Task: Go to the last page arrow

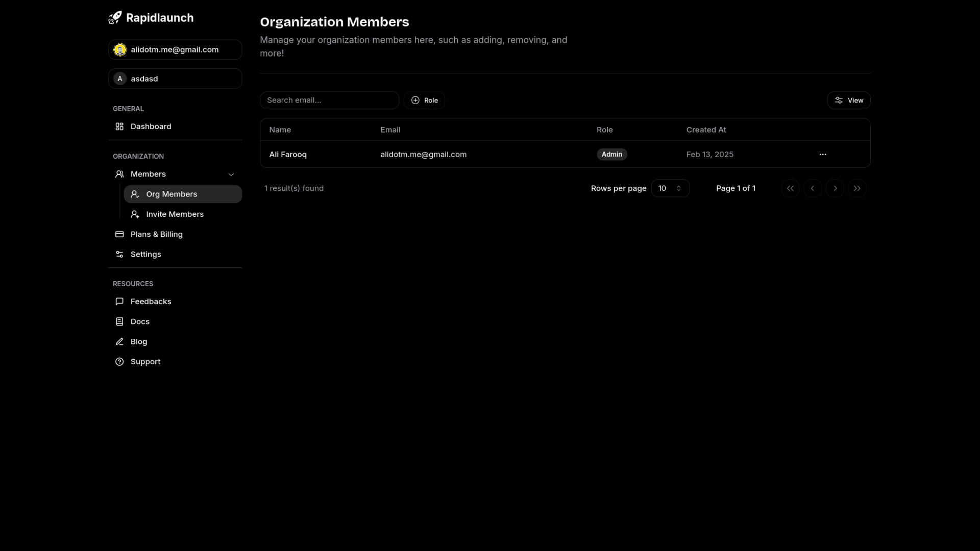Action: (x=857, y=188)
